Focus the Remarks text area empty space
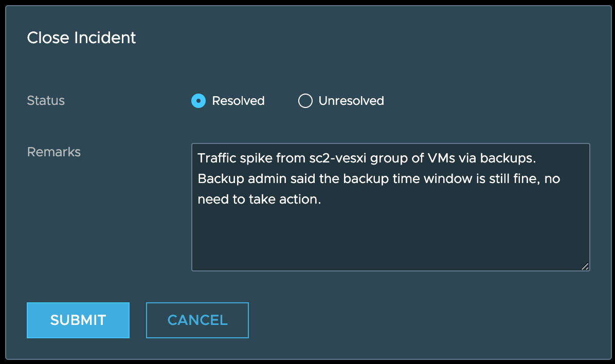This screenshot has width=615, height=364. [391, 236]
